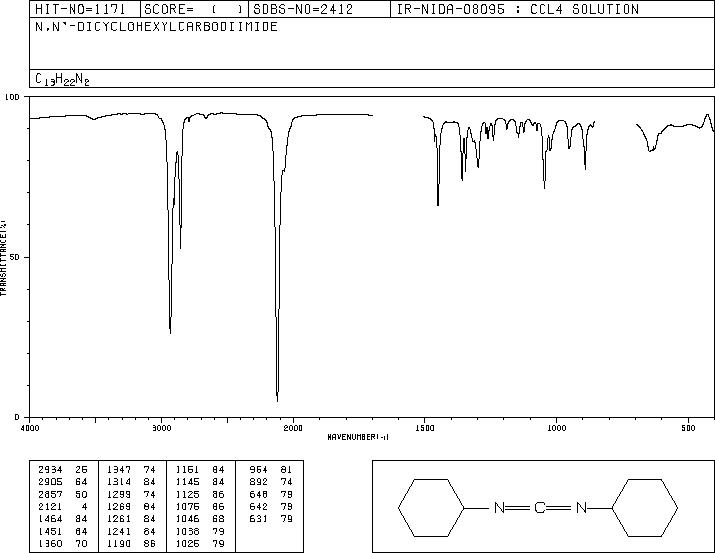Image resolution: width=715 pixels, height=553 pixels.
Task: Select the 1299 peak table entry
Action: [x=131, y=494]
